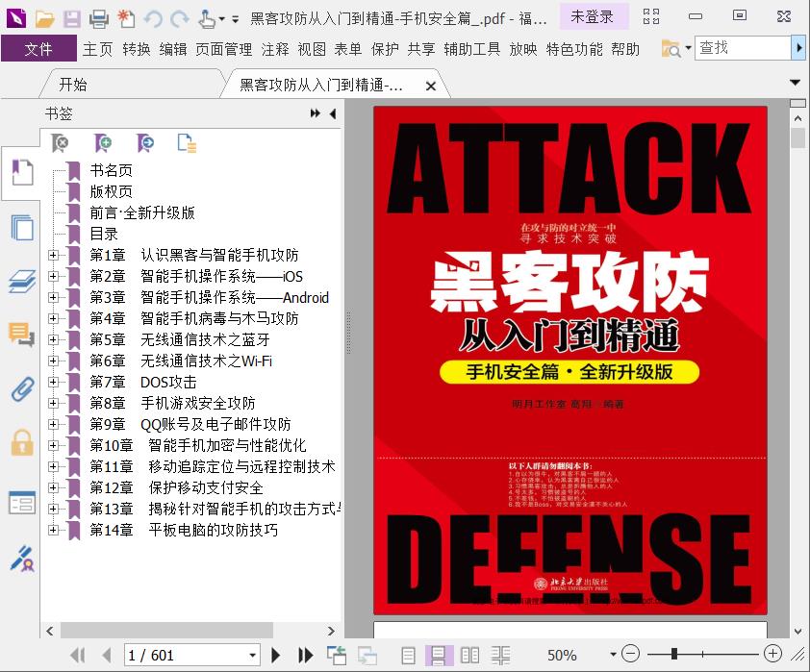Viewport: 810px width, 672px height.
Task: Open the Security padlock sidebar icon
Action: pyautogui.click(x=22, y=443)
